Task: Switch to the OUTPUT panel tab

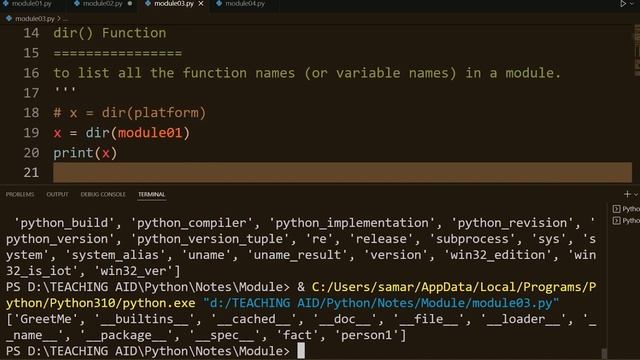Action: point(57,194)
